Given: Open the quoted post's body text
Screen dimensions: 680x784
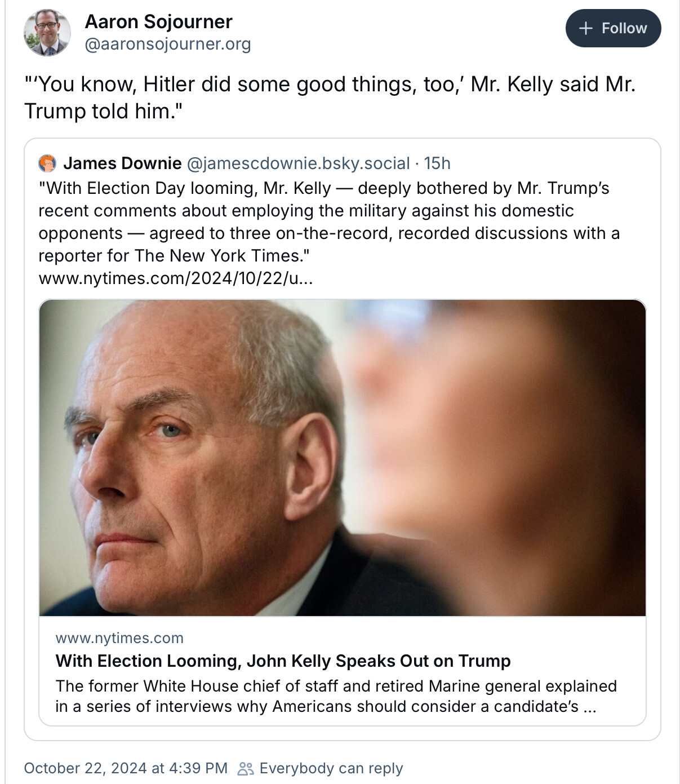Looking at the screenshot, I should pos(328,222).
